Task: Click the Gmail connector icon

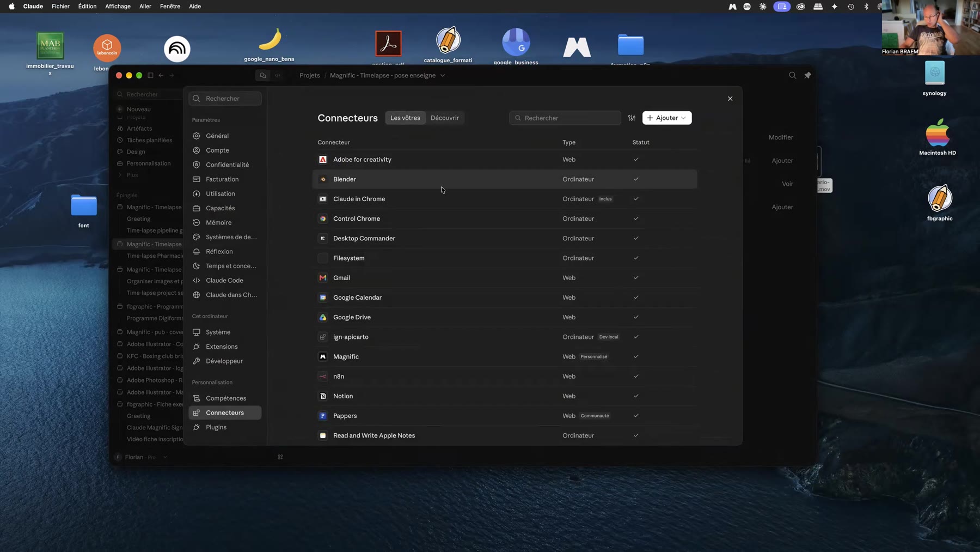Action: pos(323,278)
